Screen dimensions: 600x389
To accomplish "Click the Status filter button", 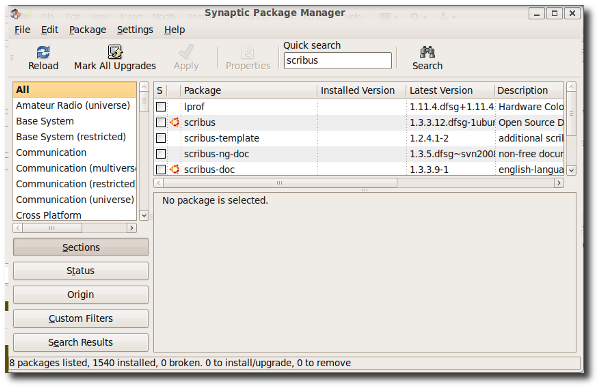I will click(x=81, y=271).
